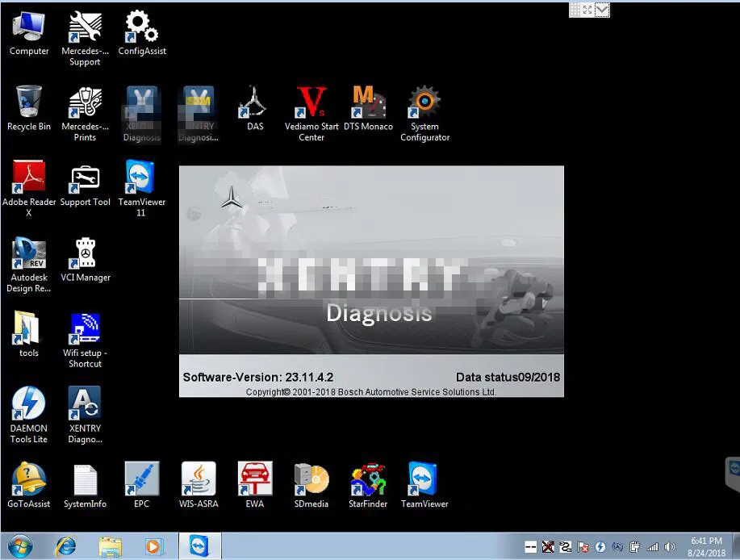This screenshot has height=560, width=740.
Task: Open WIS-ASRA
Action: click(199, 486)
